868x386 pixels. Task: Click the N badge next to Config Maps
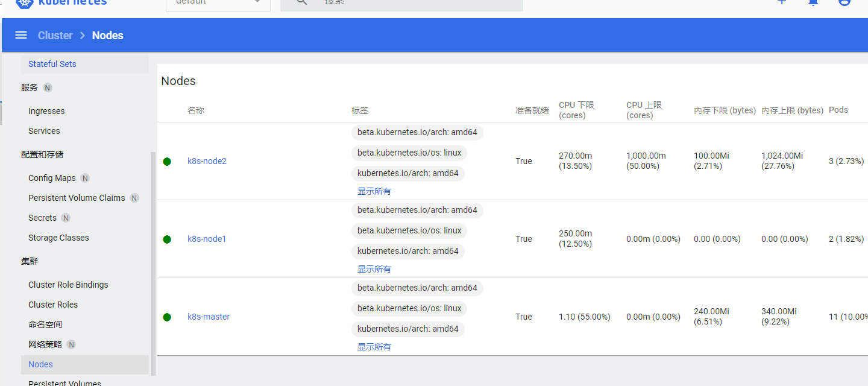(85, 178)
